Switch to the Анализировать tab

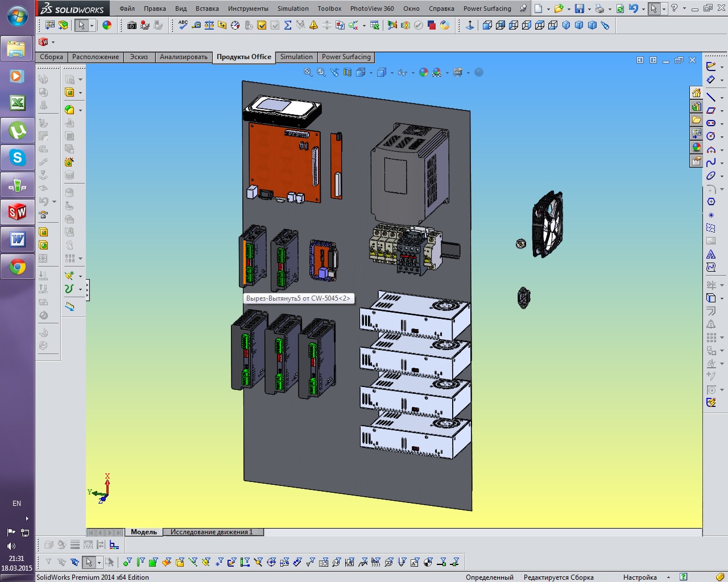[x=183, y=57]
